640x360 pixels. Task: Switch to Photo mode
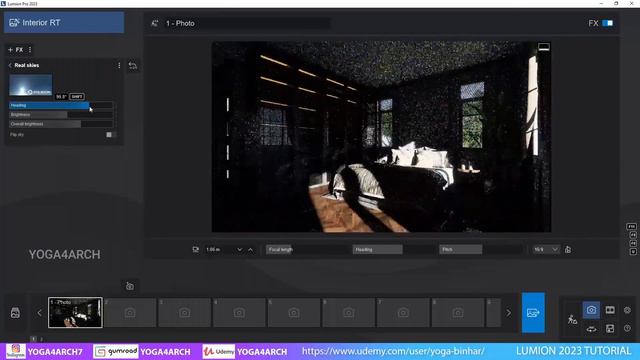tap(591, 310)
